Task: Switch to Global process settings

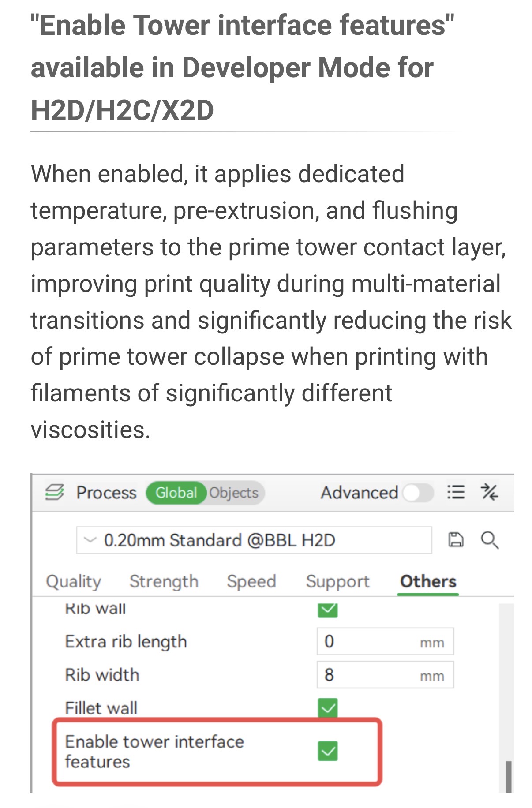Action: [176, 492]
